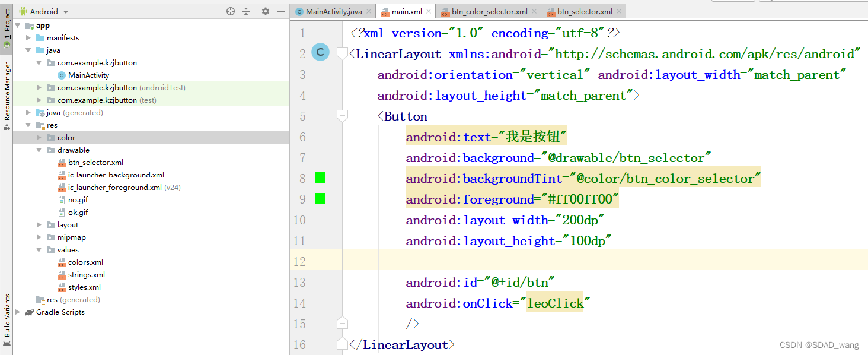Select btn_selector.xml in drawable folder
The image size is (868, 355).
tap(95, 163)
